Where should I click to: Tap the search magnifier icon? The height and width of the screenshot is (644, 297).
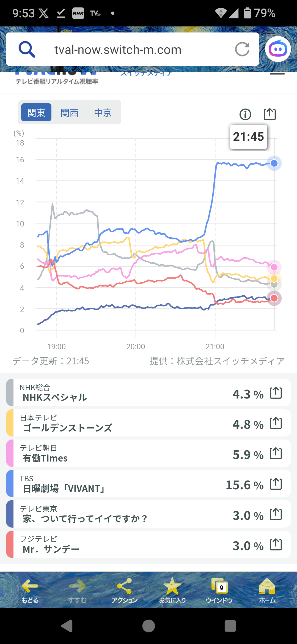(x=27, y=49)
